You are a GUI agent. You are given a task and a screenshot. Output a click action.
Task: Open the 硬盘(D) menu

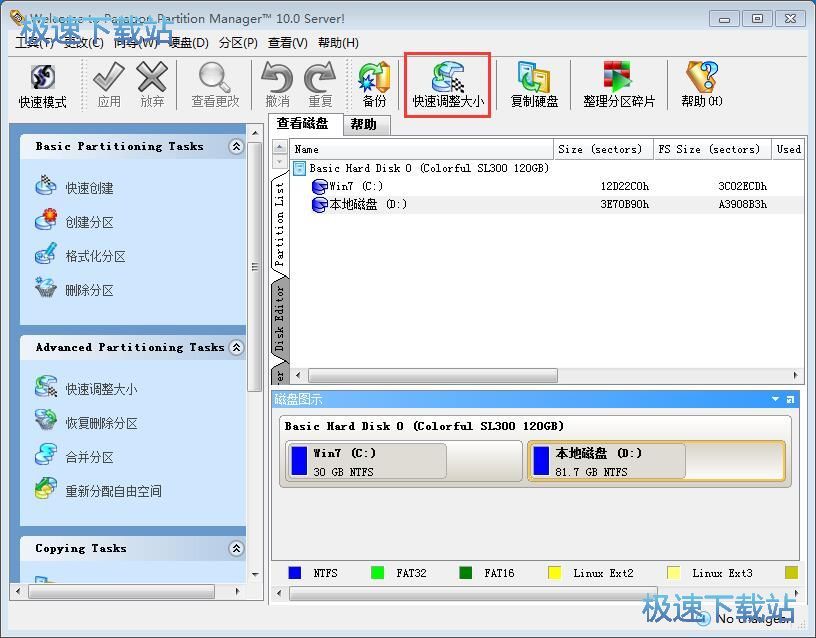189,43
